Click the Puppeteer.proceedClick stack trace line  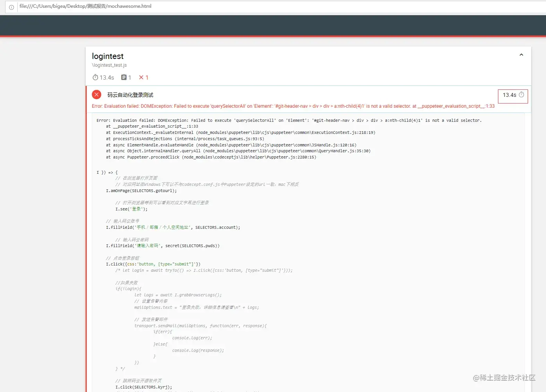(211, 157)
